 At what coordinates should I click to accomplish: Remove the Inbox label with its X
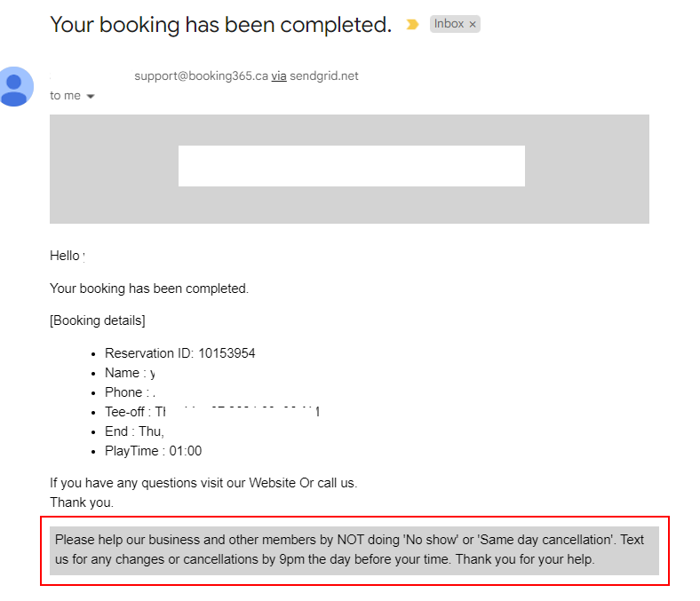tap(473, 24)
